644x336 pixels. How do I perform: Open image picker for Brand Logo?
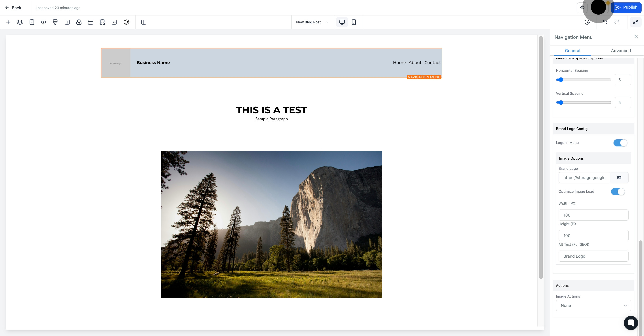point(619,177)
